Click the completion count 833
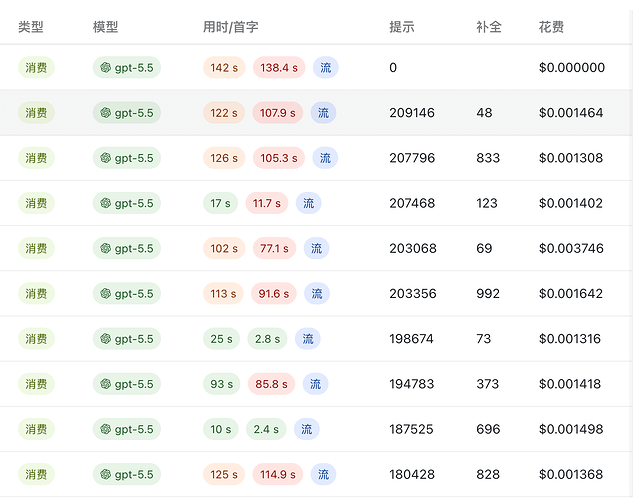 point(488,158)
